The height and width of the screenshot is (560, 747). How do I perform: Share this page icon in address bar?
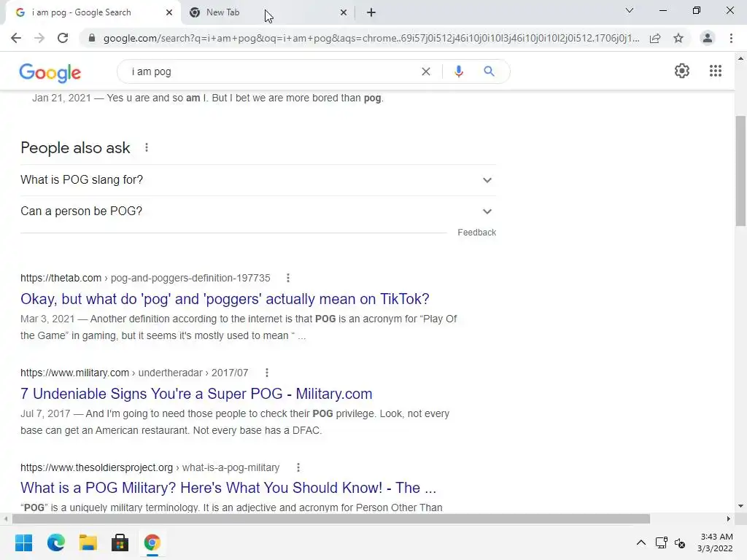point(655,38)
